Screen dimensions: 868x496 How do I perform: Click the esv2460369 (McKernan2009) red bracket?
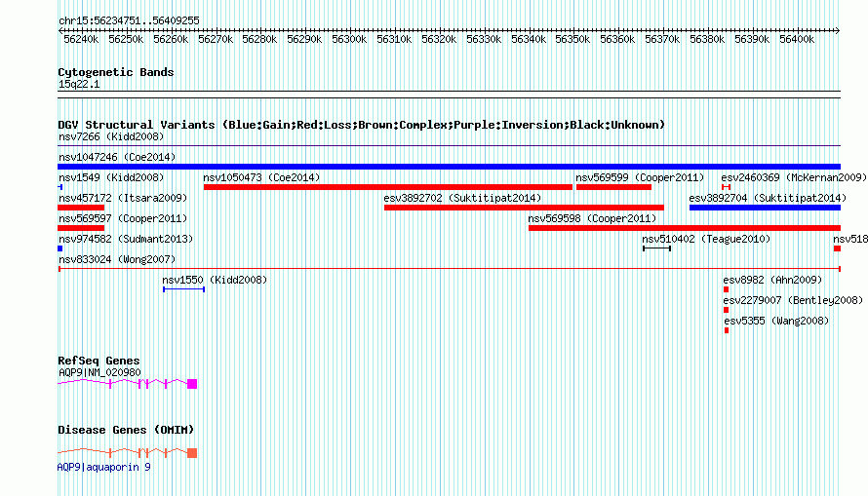coord(727,187)
